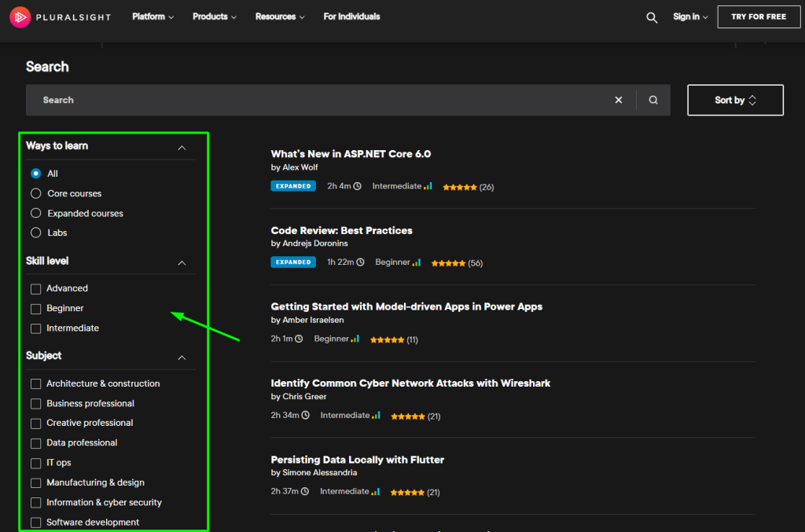Select the Core courses radio option
The width and height of the screenshot is (805, 532).
(x=35, y=193)
